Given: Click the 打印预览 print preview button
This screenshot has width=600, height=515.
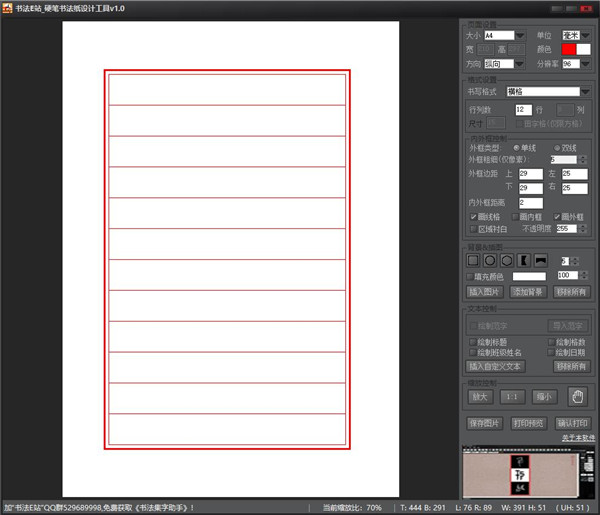Looking at the screenshot, I should point(529,423).
